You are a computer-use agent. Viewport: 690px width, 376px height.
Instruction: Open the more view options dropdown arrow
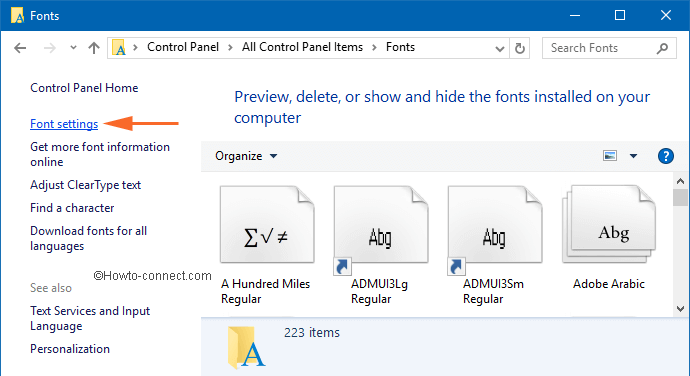tap(633, 156)
